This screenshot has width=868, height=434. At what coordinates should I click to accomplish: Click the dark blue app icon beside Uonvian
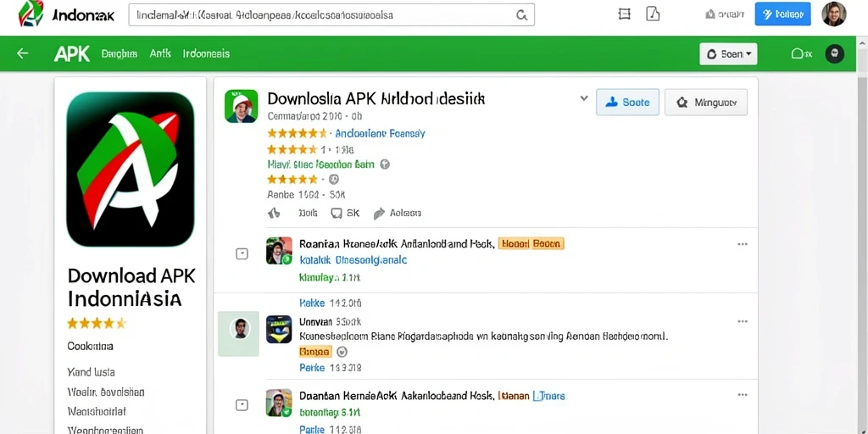tap(279, 330)
